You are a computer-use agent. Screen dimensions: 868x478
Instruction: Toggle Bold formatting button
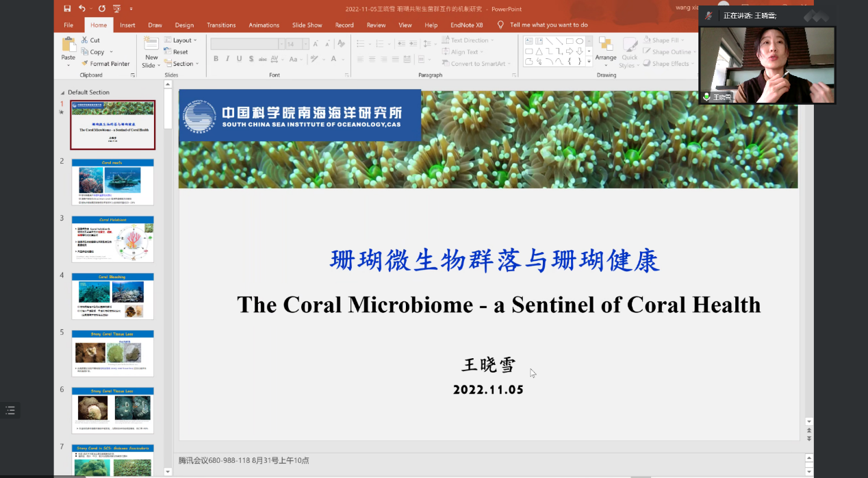(216, 59)
